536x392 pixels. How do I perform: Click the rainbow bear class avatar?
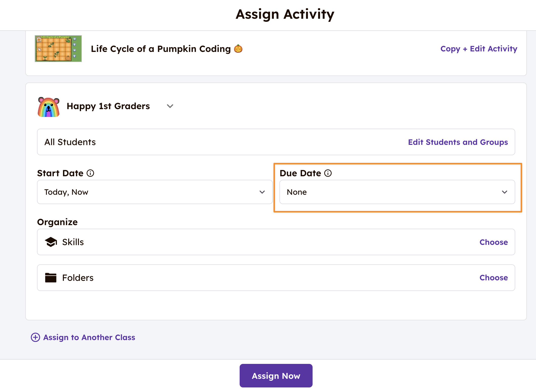pyautogui.click(x=48, y=107)
